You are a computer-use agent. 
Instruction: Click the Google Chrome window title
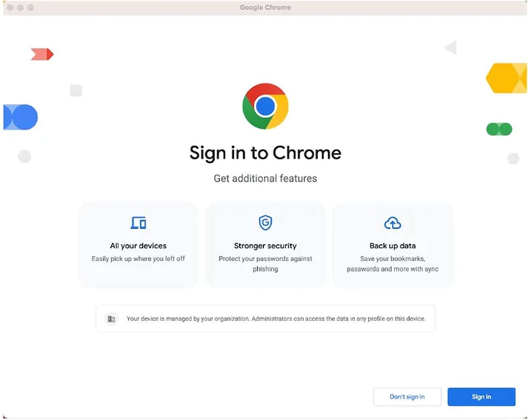point(265,7)
